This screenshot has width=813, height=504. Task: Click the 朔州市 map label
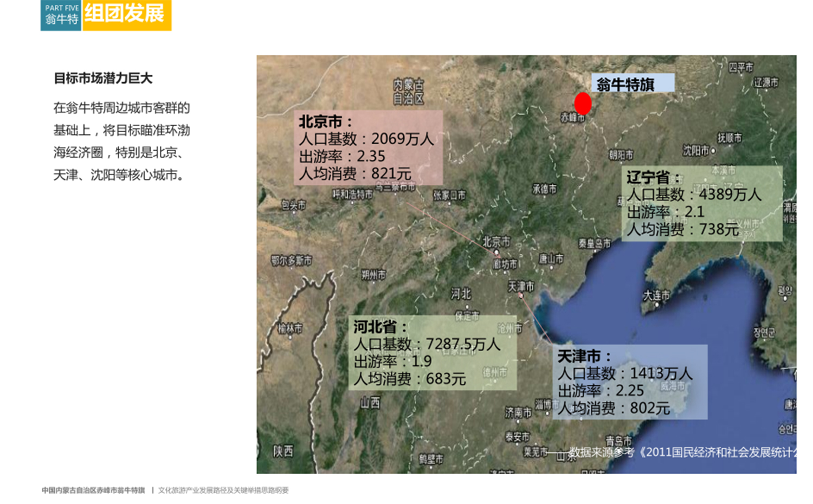pyautogui.click(x=373, y=275)
